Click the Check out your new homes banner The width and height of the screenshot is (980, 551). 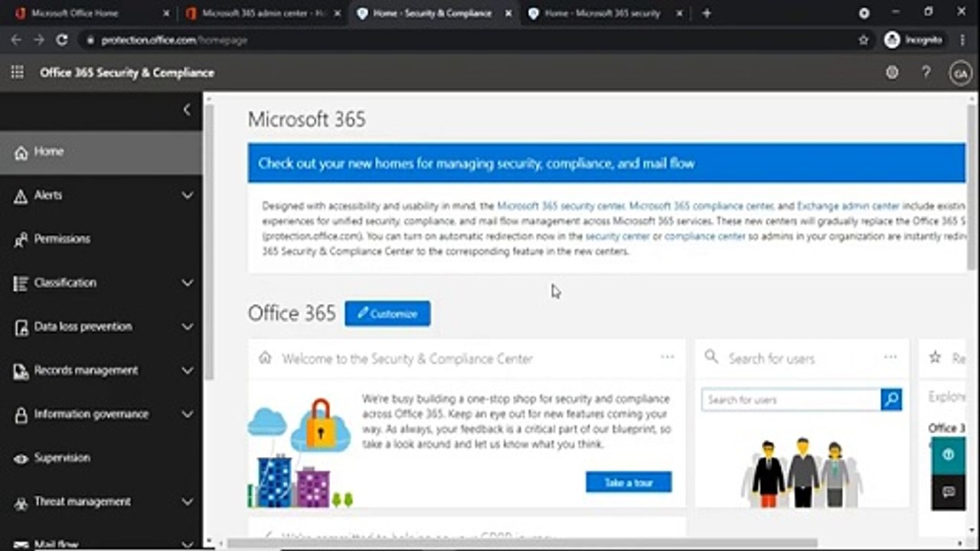[606, 163]
